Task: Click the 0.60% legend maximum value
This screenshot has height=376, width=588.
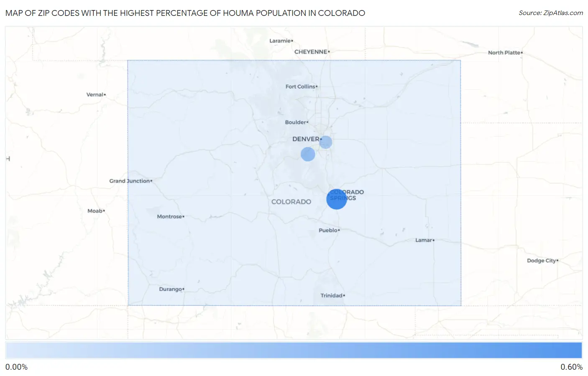Action: (571, 367)
